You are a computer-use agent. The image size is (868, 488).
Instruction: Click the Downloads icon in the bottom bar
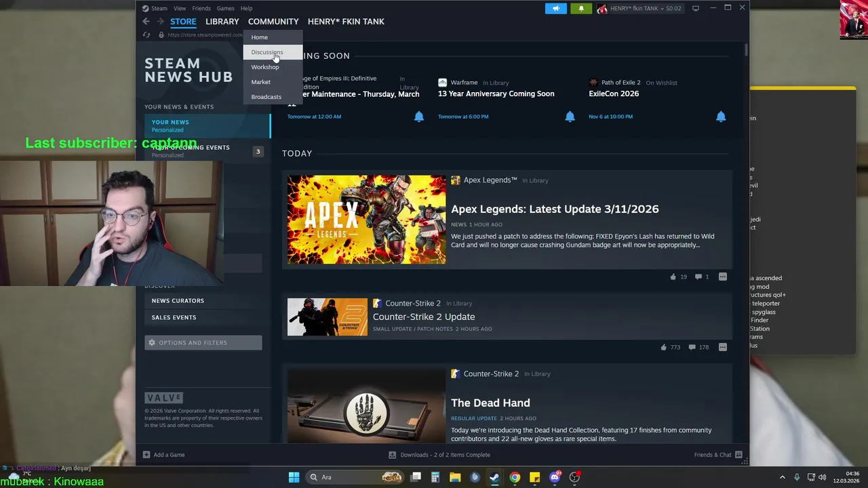click(392, 455)
